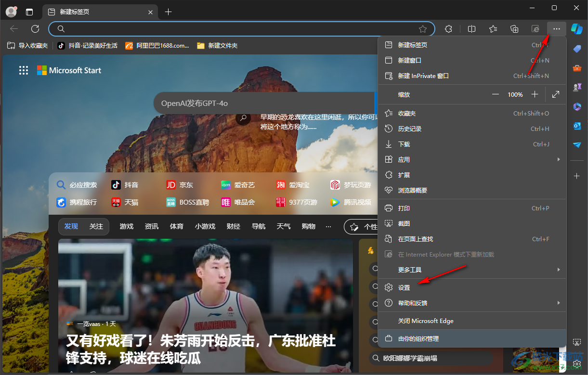This screenshot has width=588, height=375.
Task: Open the Extensions puzzle icon in the toolbar
Action: pyautogui.click(x=448, y=29)
